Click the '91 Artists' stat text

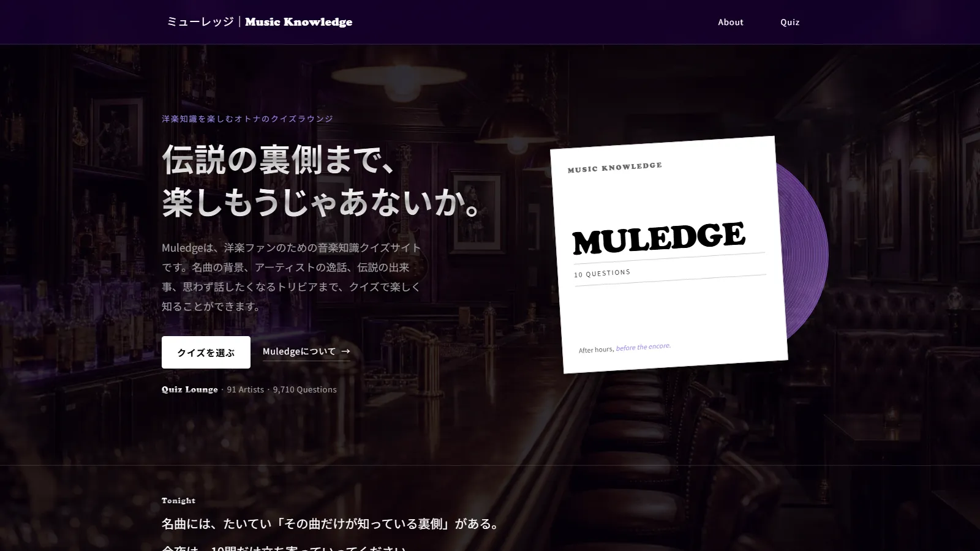[245, 389]
